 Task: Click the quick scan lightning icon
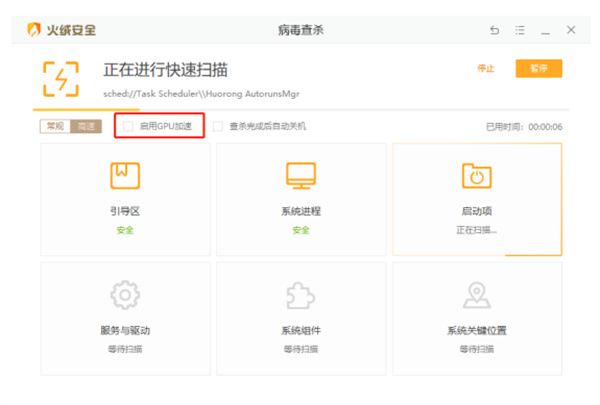pos(61,79)
